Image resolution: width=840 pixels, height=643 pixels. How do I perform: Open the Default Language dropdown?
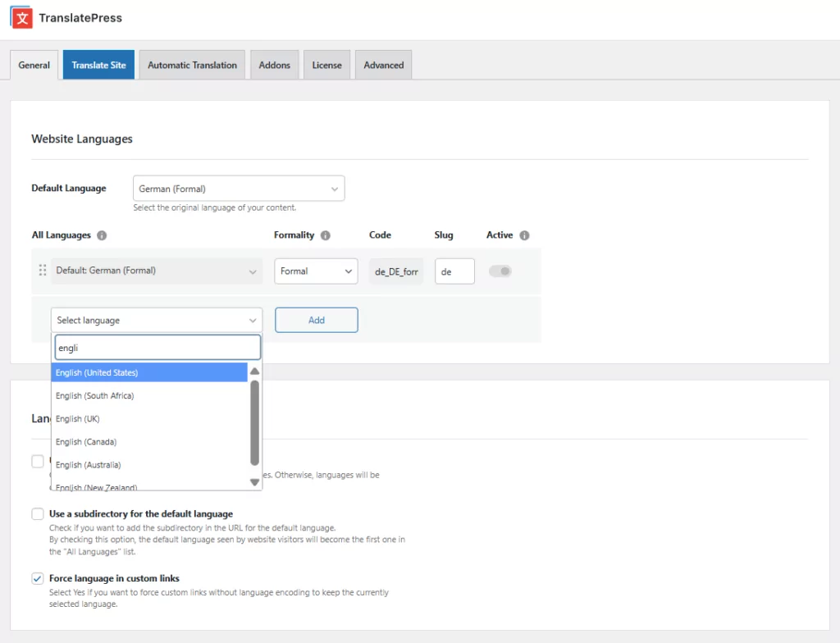(x=239, y=189)
